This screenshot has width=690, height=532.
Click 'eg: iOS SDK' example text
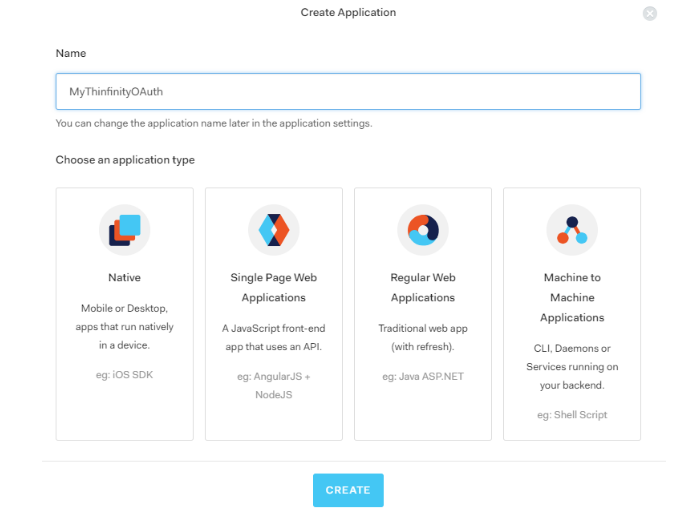125,375
